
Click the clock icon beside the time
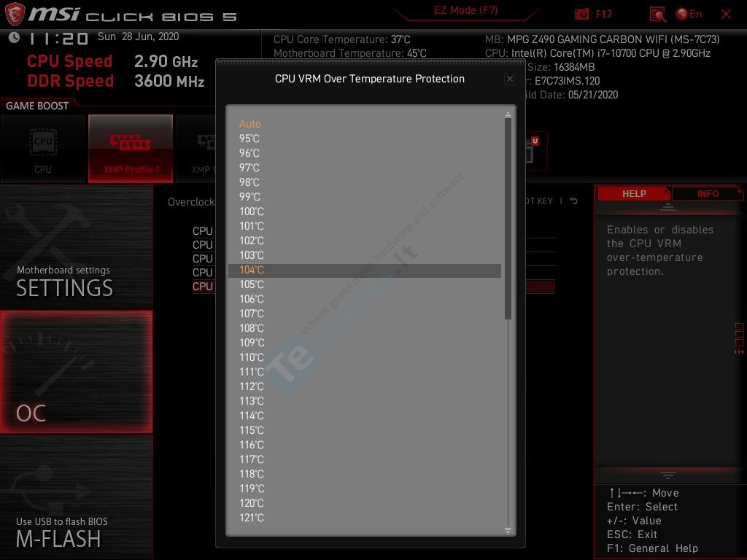[x=14, y=37]
